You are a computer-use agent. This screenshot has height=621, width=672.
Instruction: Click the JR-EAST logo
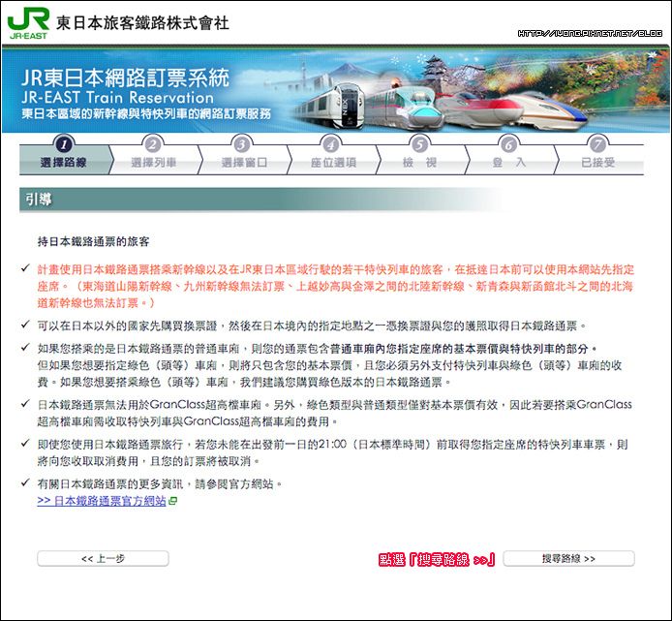[x=29, y=23]
